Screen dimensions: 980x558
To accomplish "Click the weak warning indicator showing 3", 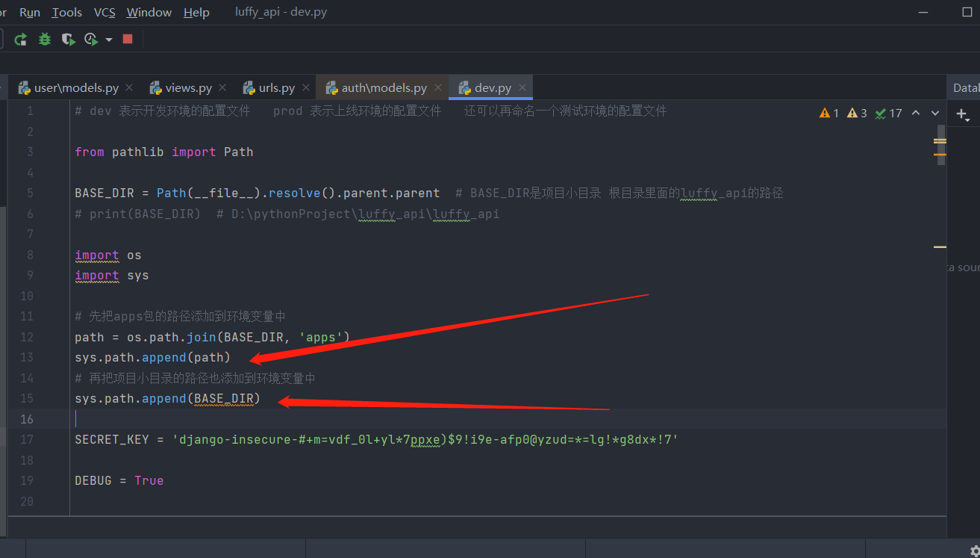I will [858, 114].
